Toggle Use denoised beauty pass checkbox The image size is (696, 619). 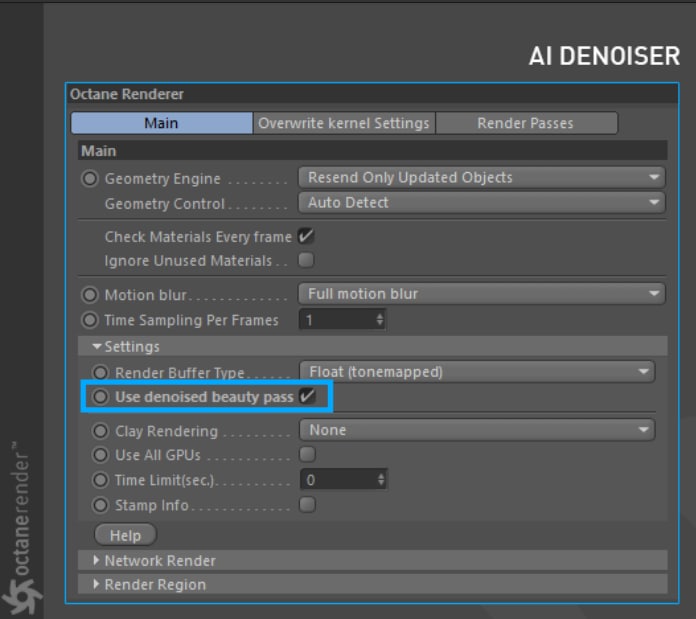click(x=307, y=396)
